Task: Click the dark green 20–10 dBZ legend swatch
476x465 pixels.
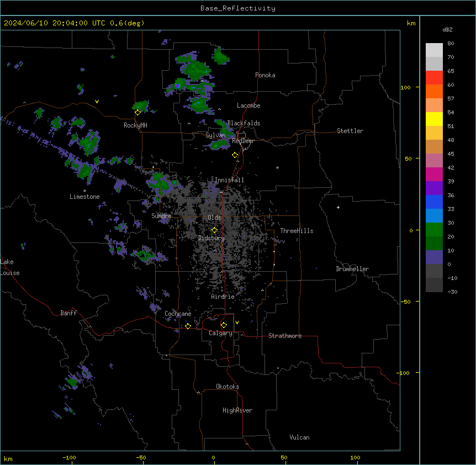Action: 434,244
